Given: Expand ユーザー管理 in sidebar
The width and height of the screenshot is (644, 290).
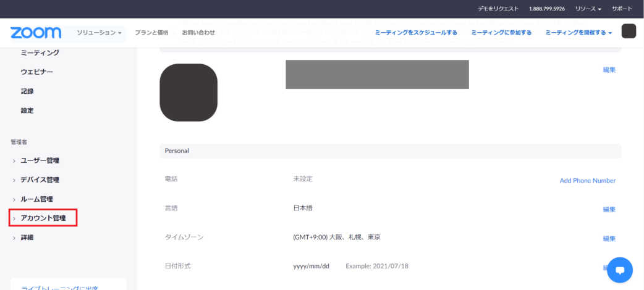Looking at the screenshot, I should 40,160.
